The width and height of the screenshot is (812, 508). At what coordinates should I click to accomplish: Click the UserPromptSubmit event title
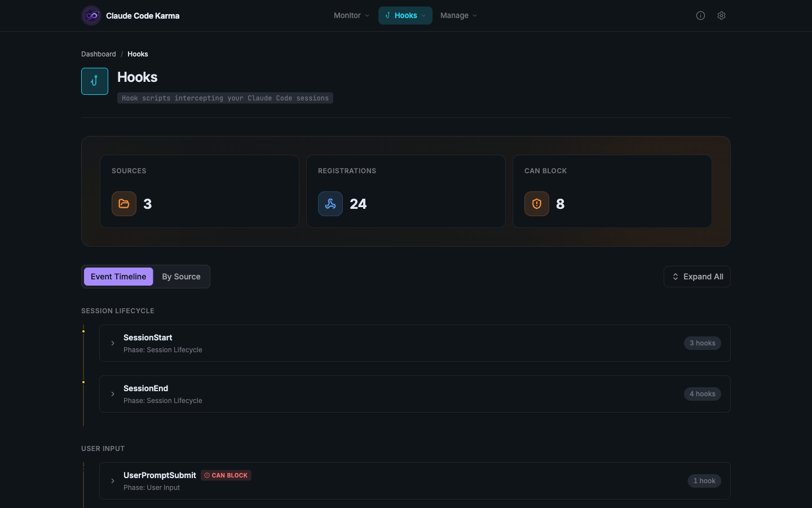(x=160, y=475)
